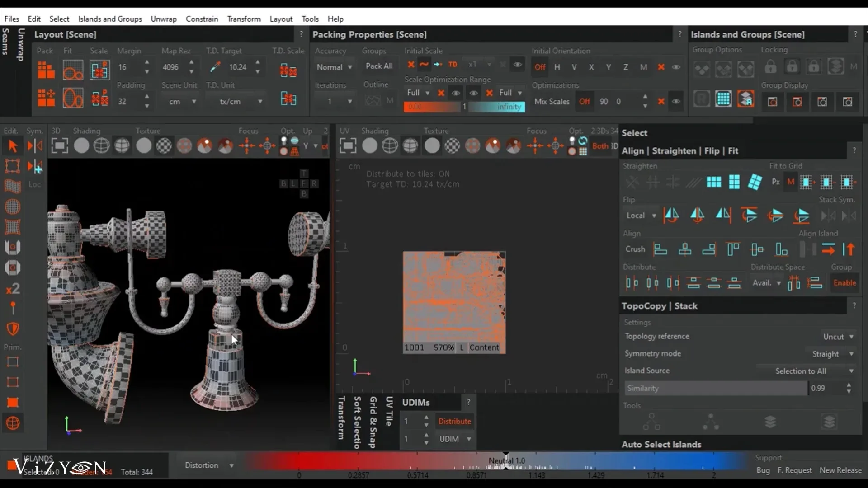Activate the x2 tool in the Edit sidebar
The height and width of the screenshot is (488, 868).
13,288
